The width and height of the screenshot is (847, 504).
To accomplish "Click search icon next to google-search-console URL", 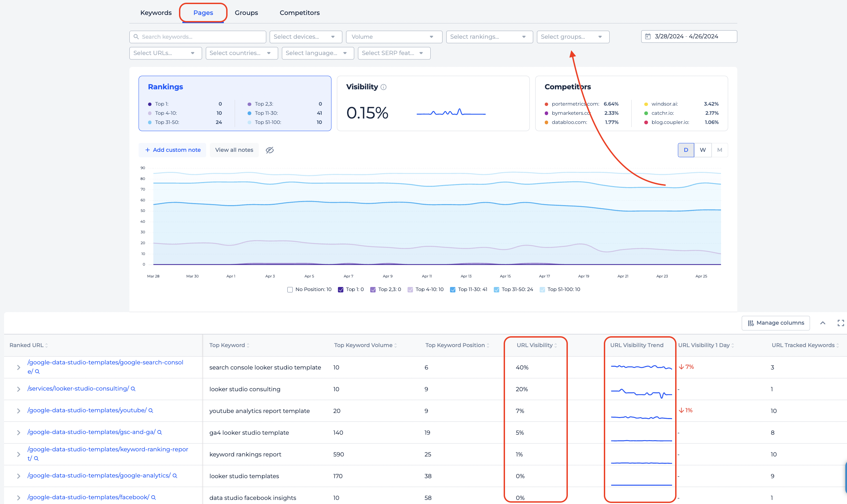I will [x=37, y=372].
